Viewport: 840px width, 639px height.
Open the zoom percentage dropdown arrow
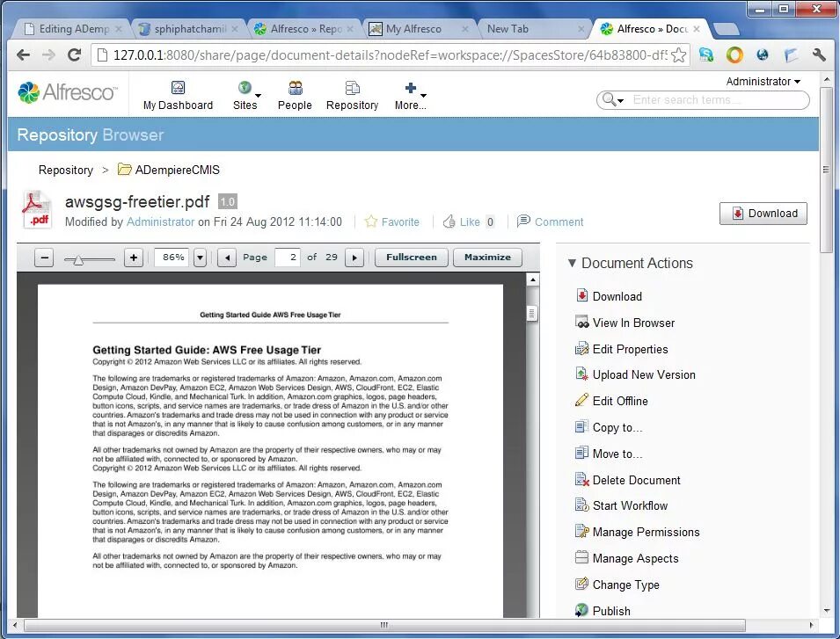(200, 258)
